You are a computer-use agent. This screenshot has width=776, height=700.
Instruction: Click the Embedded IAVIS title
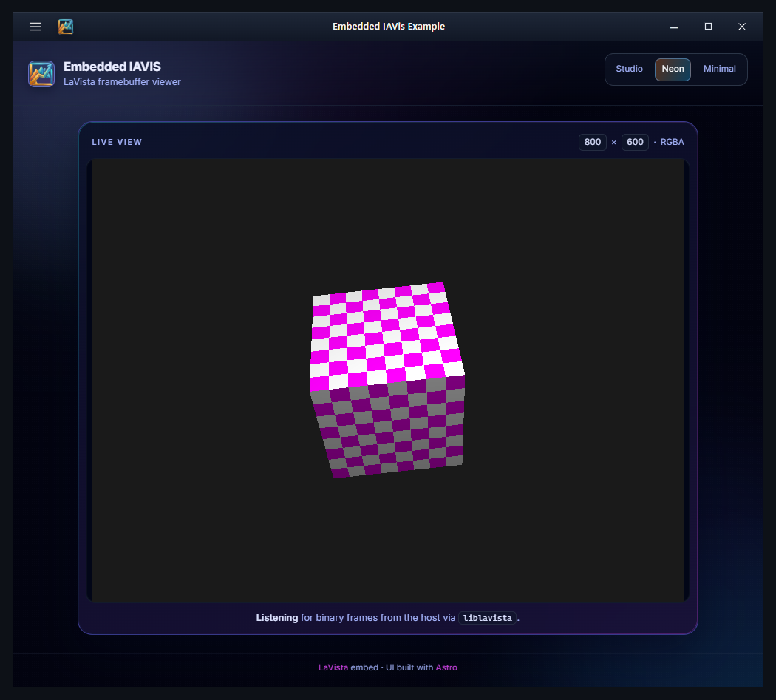pyautogui.click(x=112, y=67)
